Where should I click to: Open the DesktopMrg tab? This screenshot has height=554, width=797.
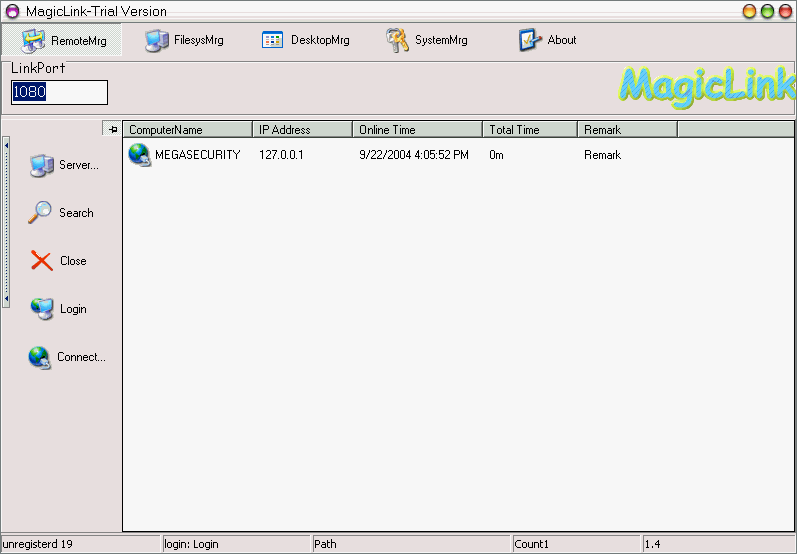(306, 40)
